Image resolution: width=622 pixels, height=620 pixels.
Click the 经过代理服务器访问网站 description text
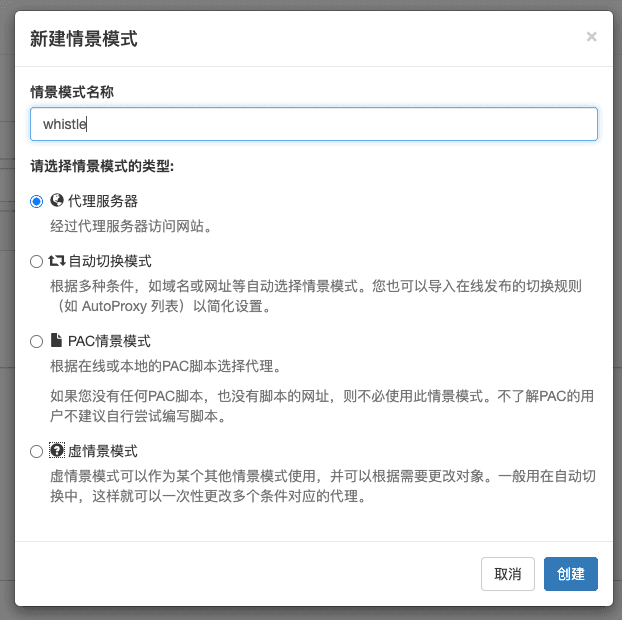point(130,226)
